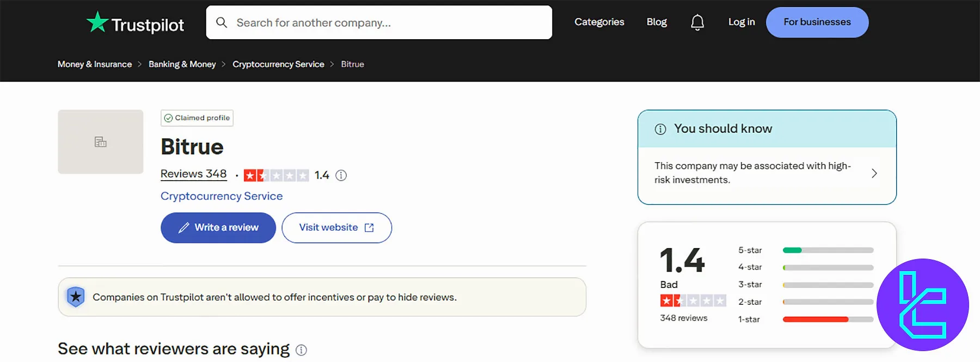Viewport: 980px width, 362px height.
Task: Focus the Search for another company field
Action: (x=379, y=22)
